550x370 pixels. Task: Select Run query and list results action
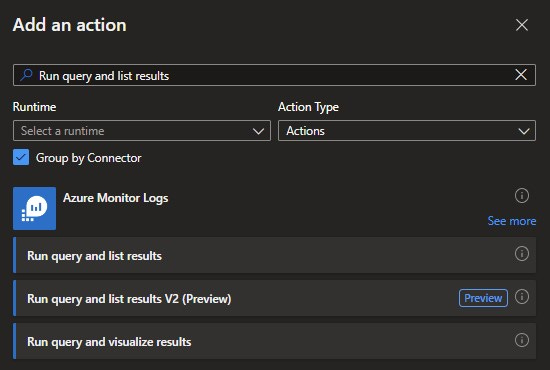[x=275, y=255]
